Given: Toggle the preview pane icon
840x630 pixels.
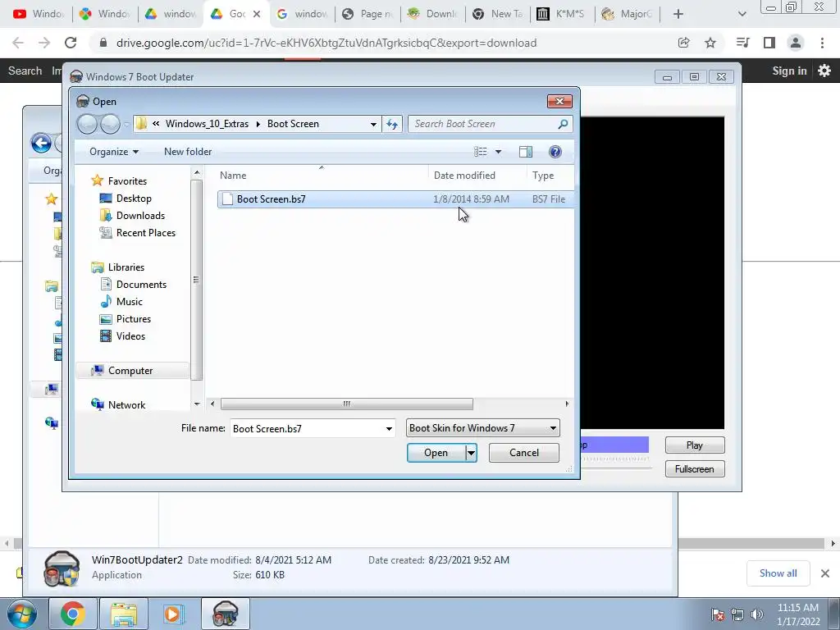Looking at the screenshot, I should [526, 152].
